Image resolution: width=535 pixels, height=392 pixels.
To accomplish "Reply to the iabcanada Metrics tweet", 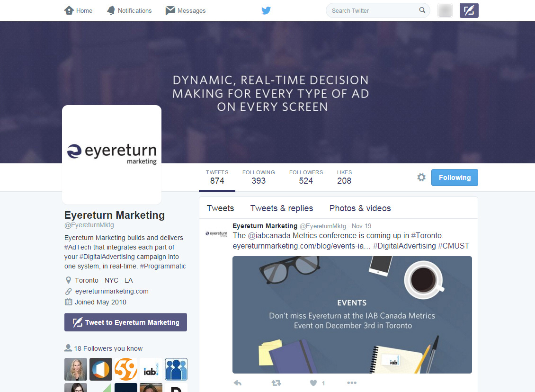I will [x=238, y=383].
